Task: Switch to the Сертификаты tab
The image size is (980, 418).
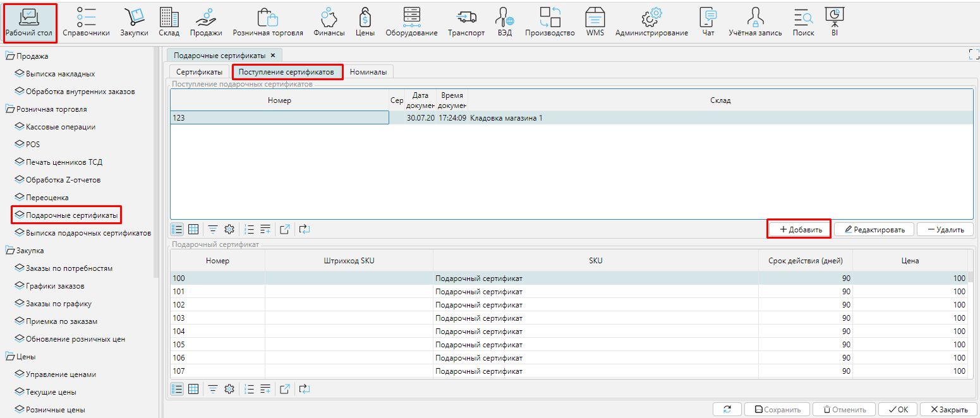Action: (x=199, y=72)
